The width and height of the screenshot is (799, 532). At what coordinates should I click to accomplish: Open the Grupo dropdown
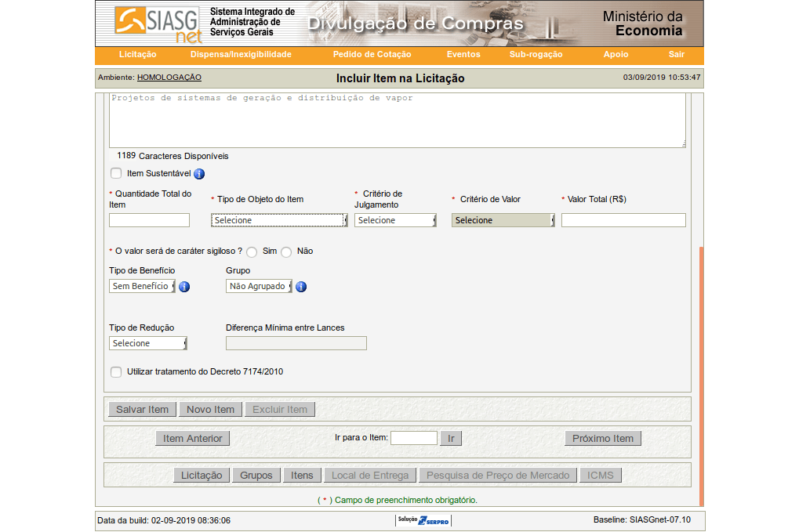259,286
